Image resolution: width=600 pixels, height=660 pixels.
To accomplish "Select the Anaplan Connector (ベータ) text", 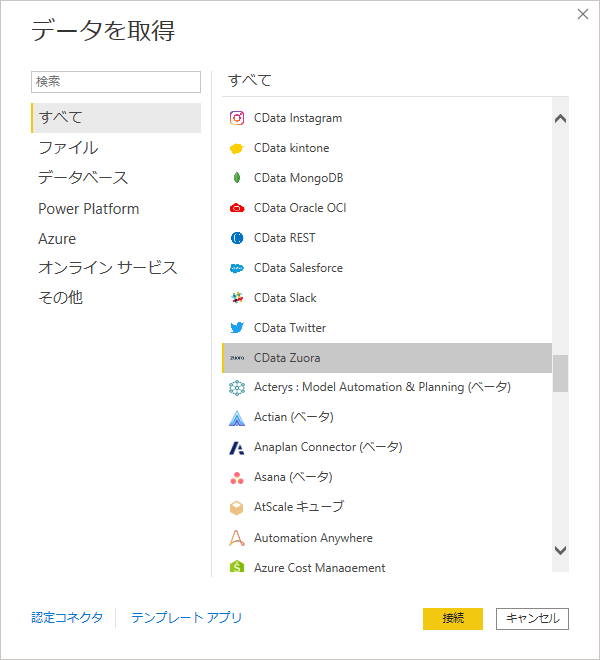I will pyautogui.click(x=328, y=447).
